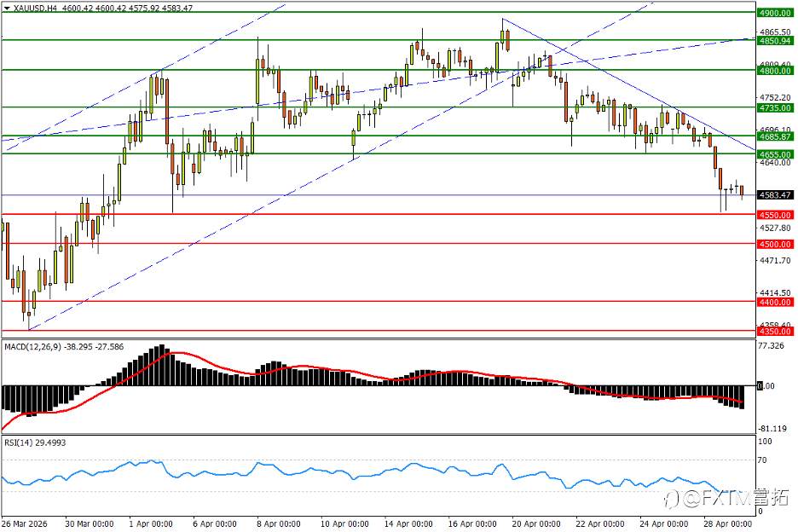Viewport: 798px width, 532px height.
Task: Click the 4350.00 red support label
Action: [775, 332]
